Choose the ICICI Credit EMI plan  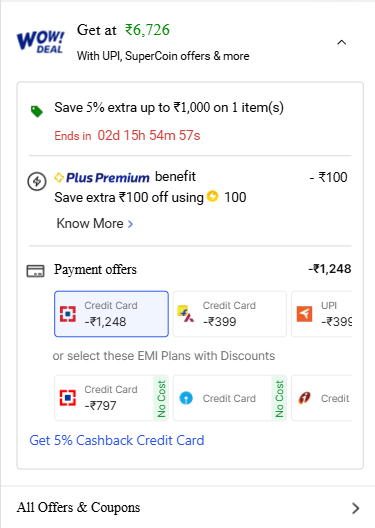321,398
